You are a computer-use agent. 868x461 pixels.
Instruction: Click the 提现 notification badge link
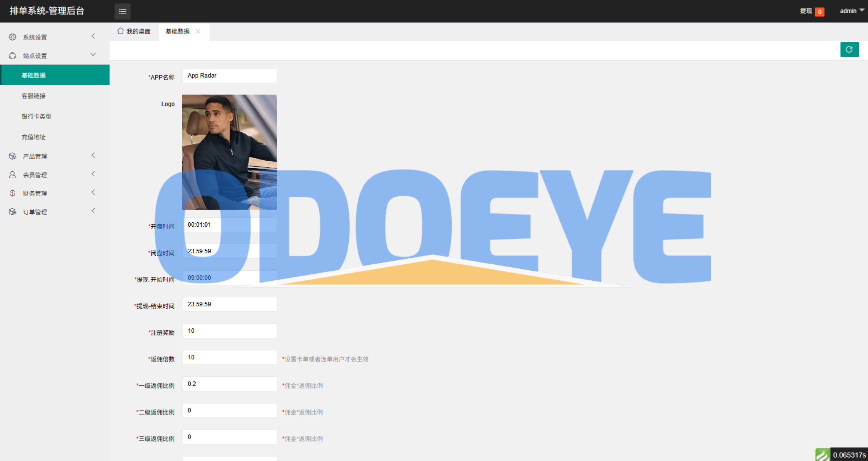coord(811,11)
